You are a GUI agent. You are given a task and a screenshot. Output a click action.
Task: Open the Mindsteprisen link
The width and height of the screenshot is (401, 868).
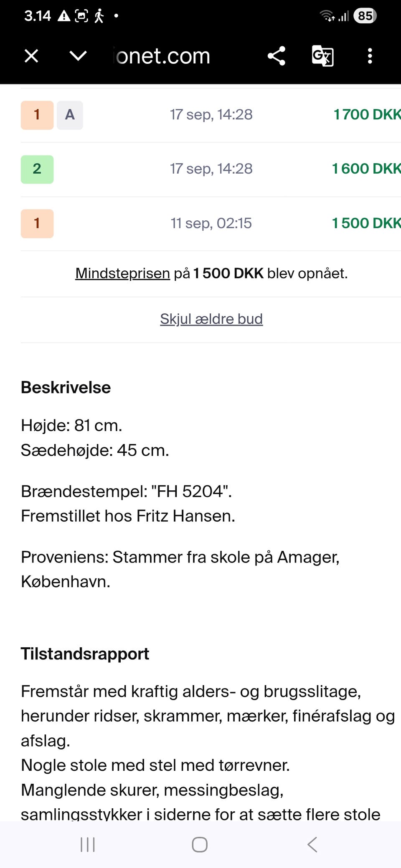click(x=122, y=273)
